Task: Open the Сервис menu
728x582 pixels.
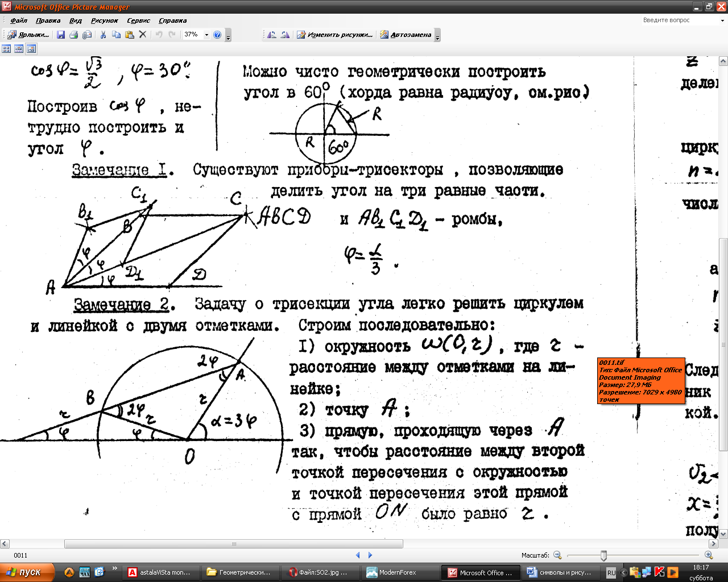Action: [139, 20]
